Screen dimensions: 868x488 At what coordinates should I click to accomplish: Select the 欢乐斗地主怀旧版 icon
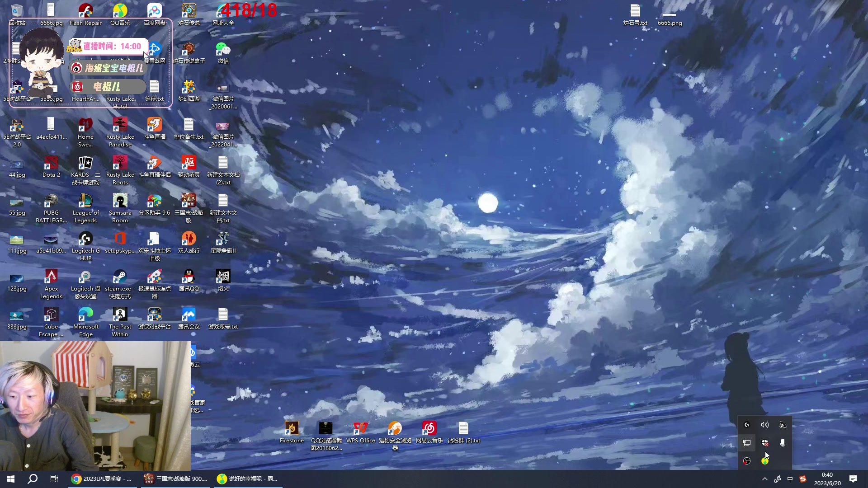coord(155,246)
